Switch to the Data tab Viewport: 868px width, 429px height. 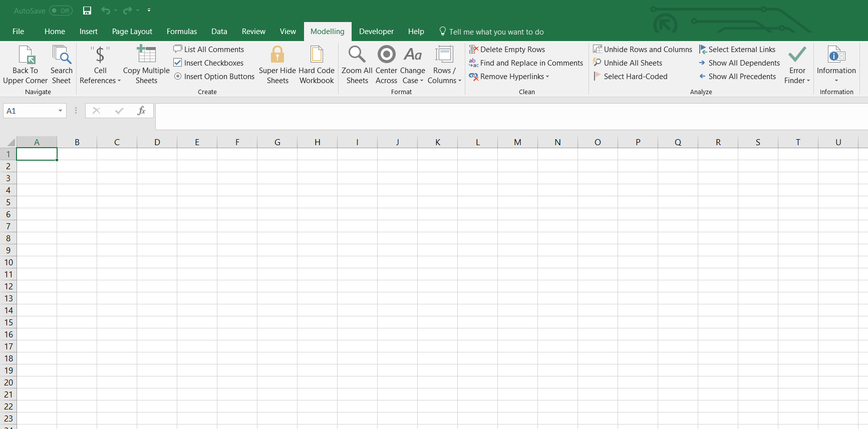pyautogui.click(x=219, y=31)
